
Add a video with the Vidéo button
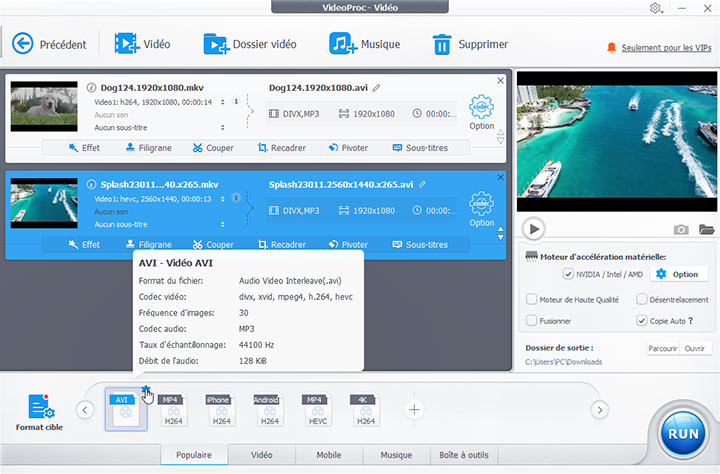tap(142, 44)
